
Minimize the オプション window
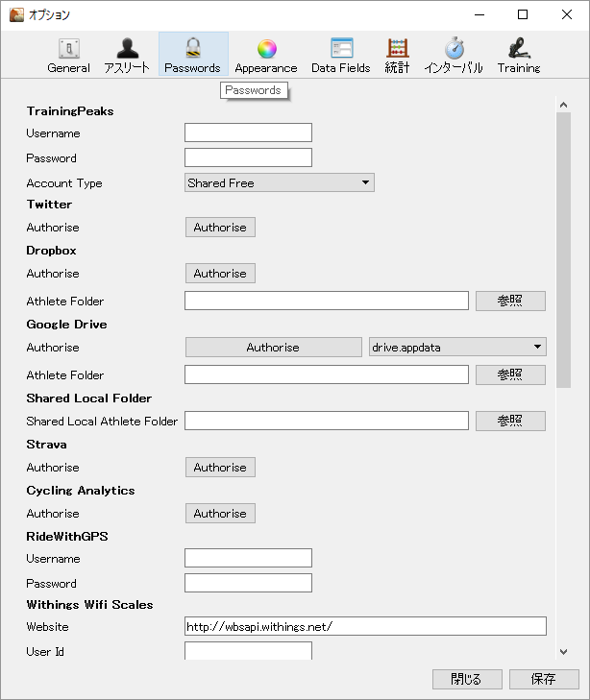coord(479,14)
